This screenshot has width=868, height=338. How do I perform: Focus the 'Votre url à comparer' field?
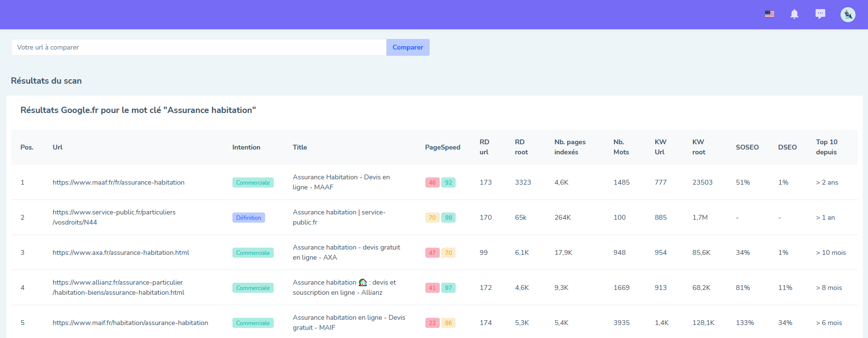tap(199, 47)
